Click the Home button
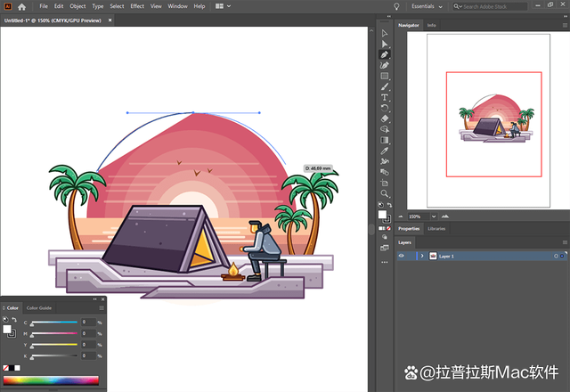The height and width of the screenshot is (392, 570). (21, 6)
